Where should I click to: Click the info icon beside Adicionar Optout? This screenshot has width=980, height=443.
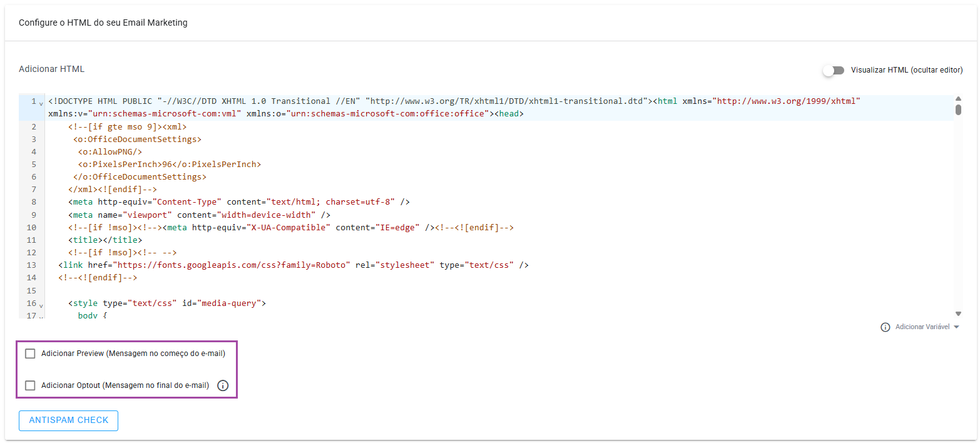point(223,385)
